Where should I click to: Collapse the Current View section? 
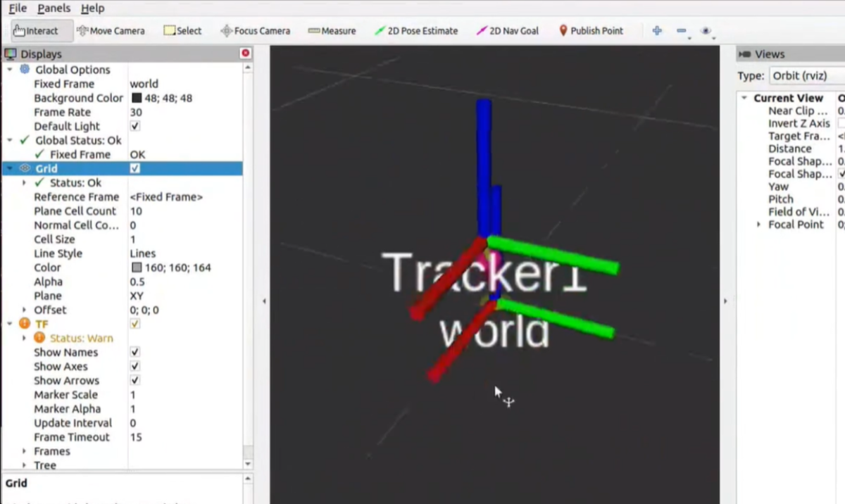pos(744,98)
